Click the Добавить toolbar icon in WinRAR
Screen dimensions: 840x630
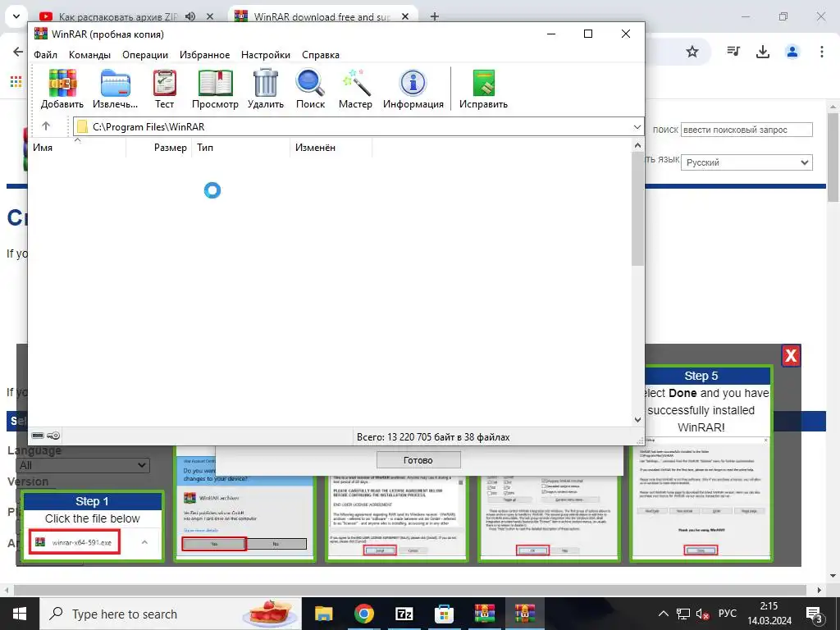click(62, 89)
